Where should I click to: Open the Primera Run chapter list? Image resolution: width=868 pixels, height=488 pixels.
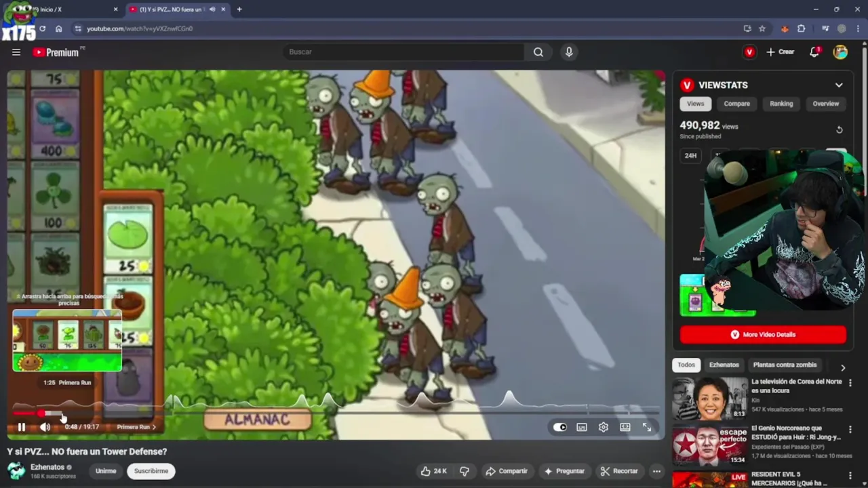coord(136,427)
